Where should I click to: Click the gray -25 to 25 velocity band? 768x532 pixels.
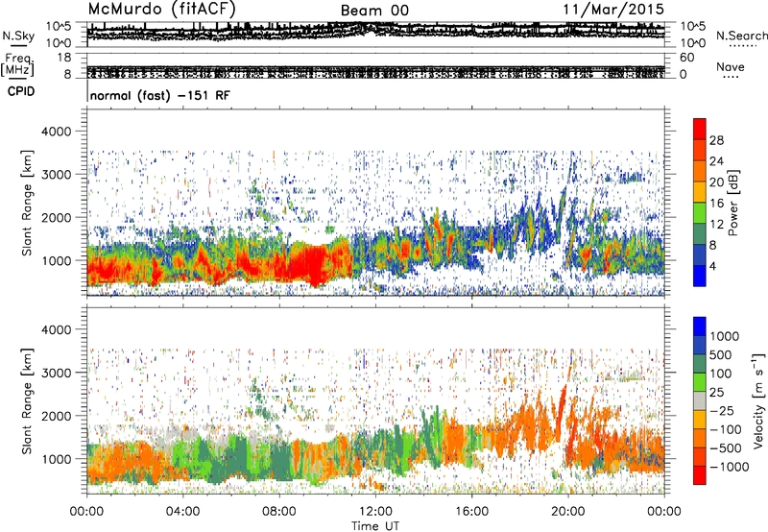click(700, 400)
